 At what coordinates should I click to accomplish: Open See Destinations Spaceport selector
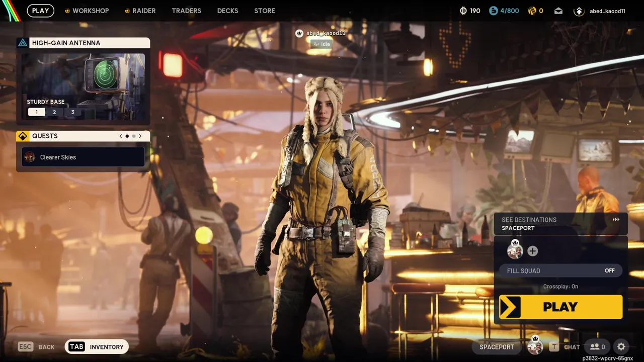coord(560,224)
